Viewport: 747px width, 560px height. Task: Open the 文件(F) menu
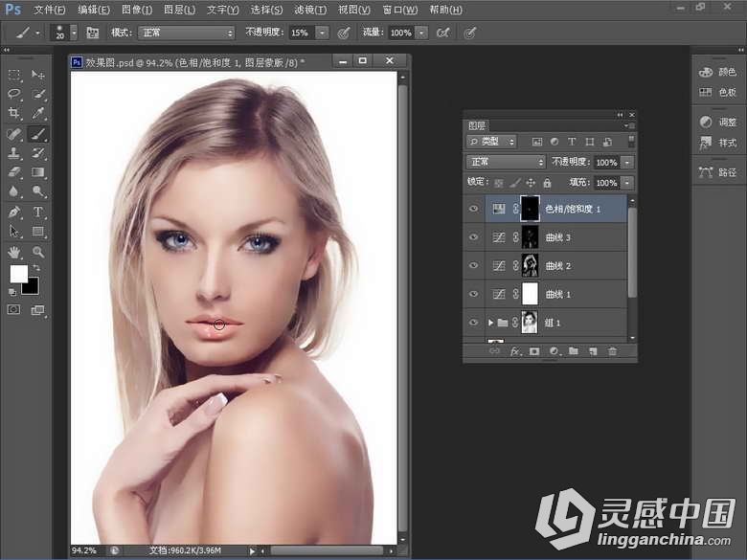[x=49, y=10]
